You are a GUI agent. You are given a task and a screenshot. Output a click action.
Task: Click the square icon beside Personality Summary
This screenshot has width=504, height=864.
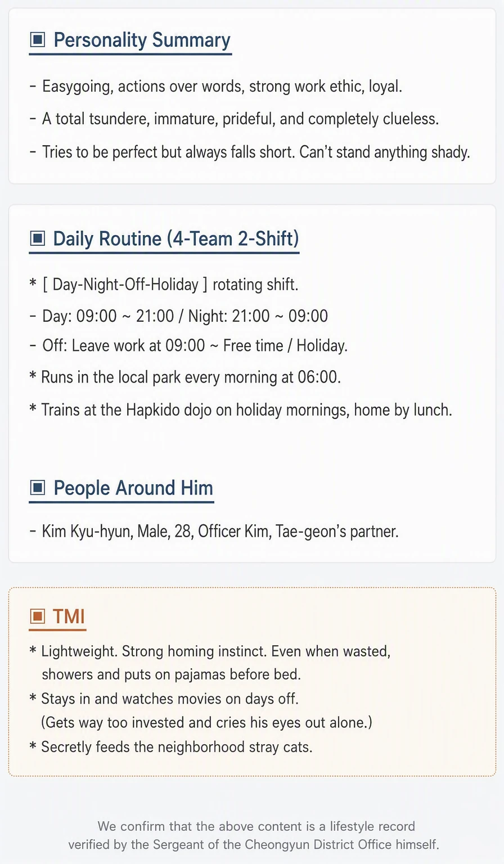(37, 40)
